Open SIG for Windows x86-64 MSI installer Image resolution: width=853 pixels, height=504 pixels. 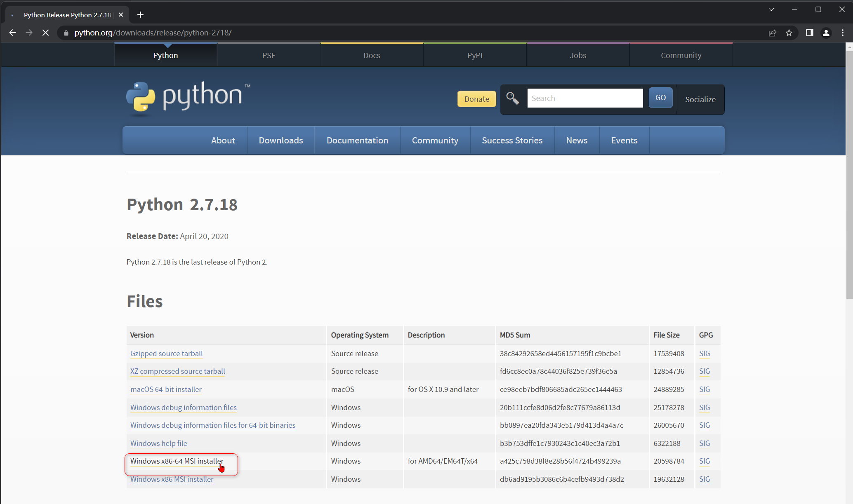[705, 461]
